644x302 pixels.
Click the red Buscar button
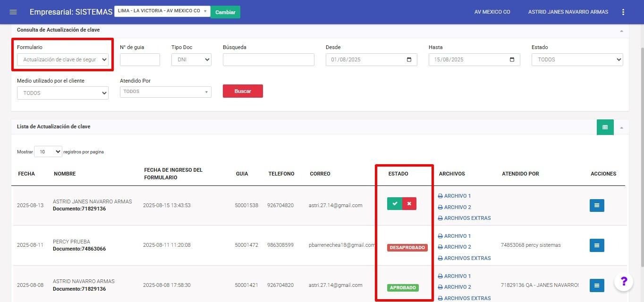[x=243, y=91]
